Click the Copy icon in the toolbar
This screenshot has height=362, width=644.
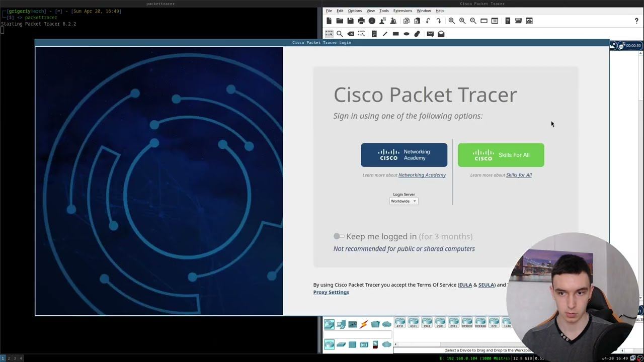coord(407,21)
